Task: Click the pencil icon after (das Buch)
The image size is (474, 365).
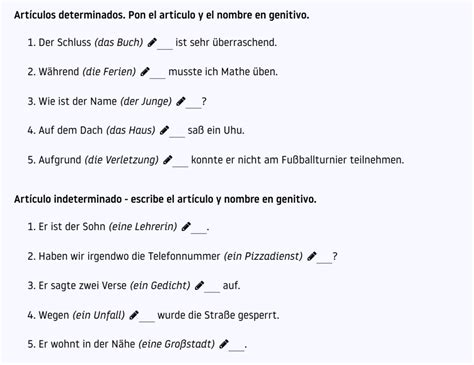Action: tap(152, 42)
